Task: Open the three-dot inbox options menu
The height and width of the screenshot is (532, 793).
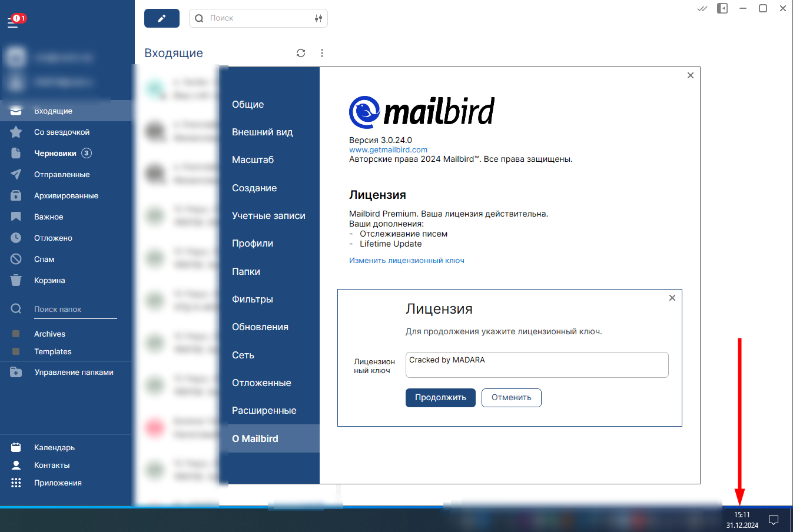Action: tap(322, 53)
